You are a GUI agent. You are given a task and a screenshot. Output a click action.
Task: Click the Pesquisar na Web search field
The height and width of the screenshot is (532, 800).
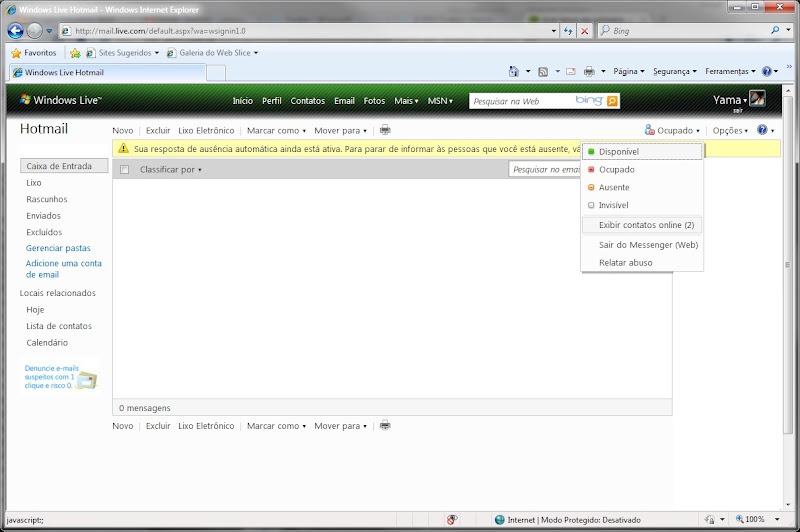pos(520,101)
